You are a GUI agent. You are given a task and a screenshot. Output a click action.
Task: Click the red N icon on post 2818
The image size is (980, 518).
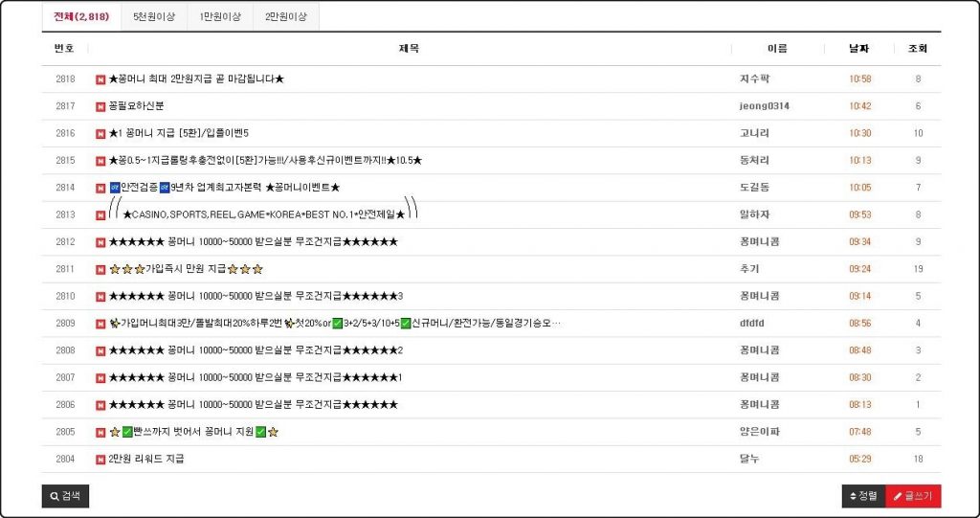100,79
